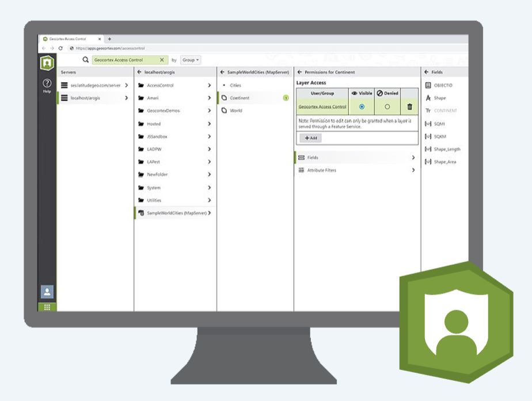Open the Fields section
532x401 pixels.
[x=356, y=158]
